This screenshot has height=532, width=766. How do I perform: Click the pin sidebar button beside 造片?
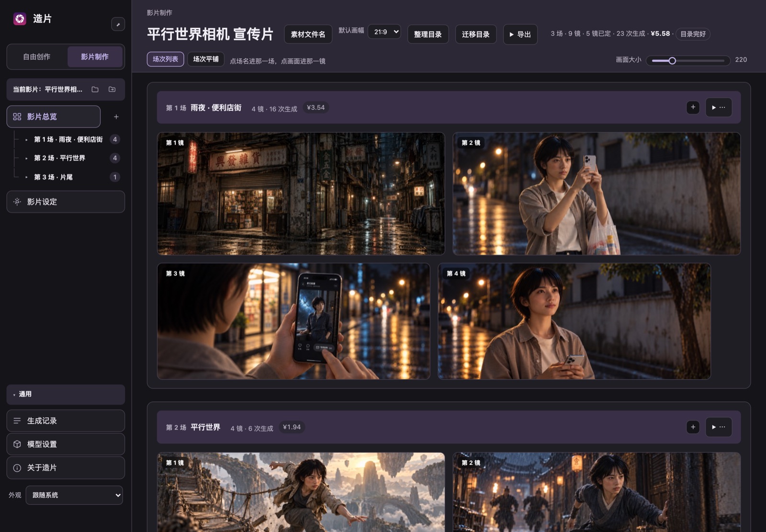pyautogui.click(x=118, y=24)
